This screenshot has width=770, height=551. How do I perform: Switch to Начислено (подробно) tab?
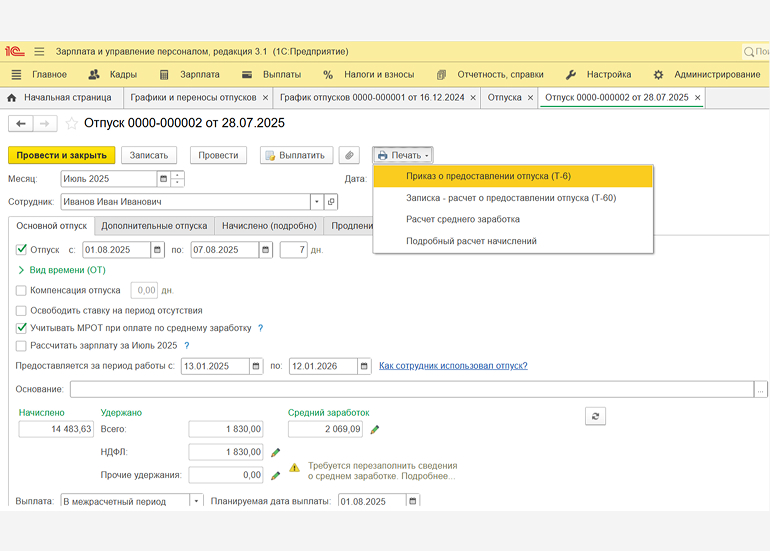pos(269,226)
